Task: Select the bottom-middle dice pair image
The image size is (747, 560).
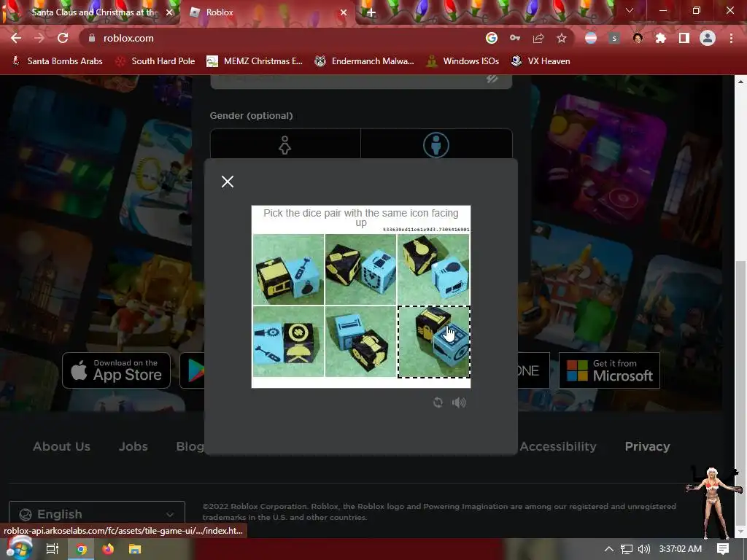Action: [360, 341]
